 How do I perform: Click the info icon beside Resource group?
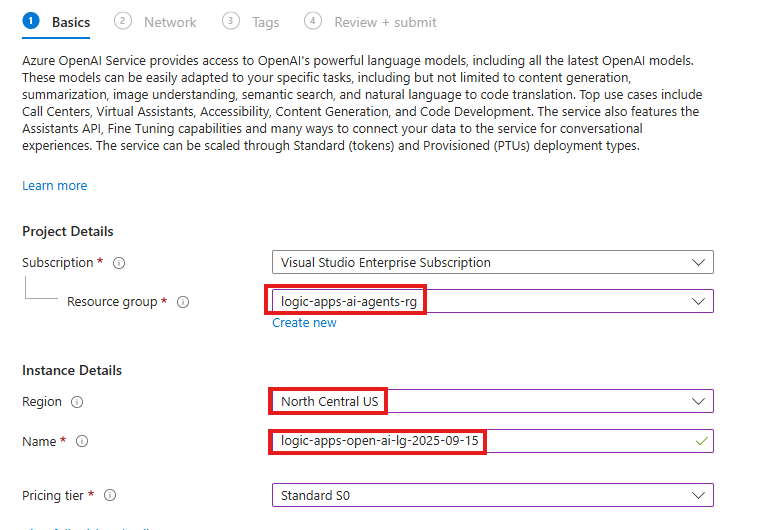pos(183,302)
